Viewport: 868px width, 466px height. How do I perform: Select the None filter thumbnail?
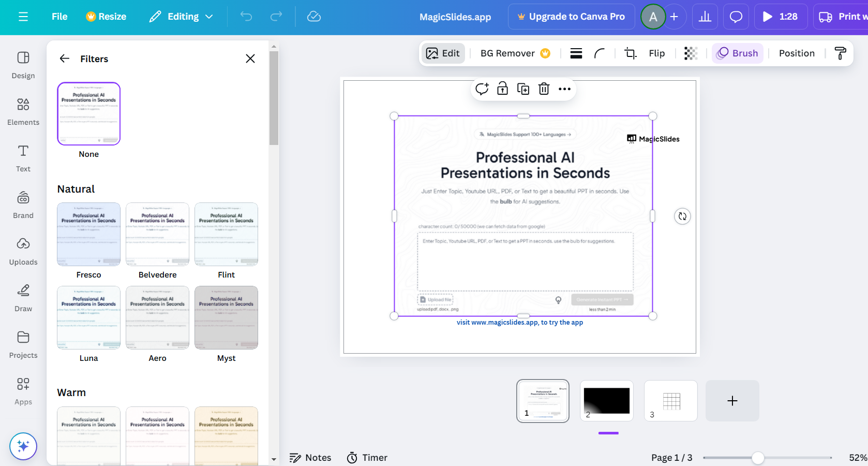tap(89, 114)
